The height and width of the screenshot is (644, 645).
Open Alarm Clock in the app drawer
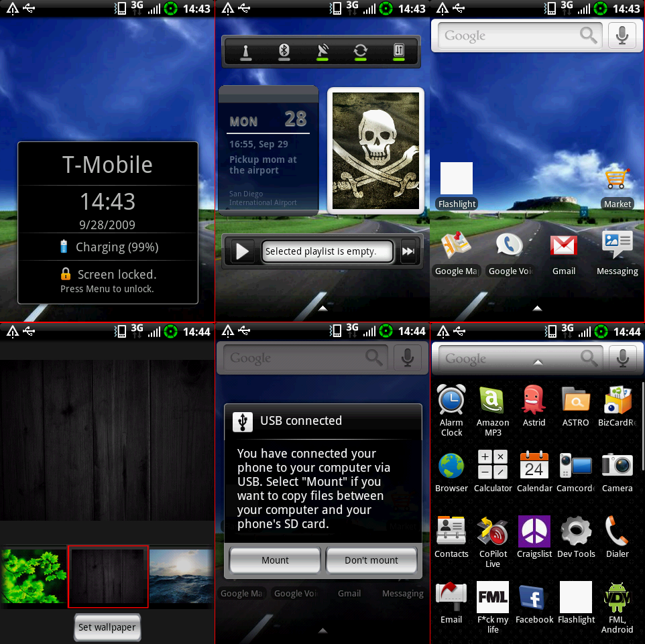(x=451, y=409)
